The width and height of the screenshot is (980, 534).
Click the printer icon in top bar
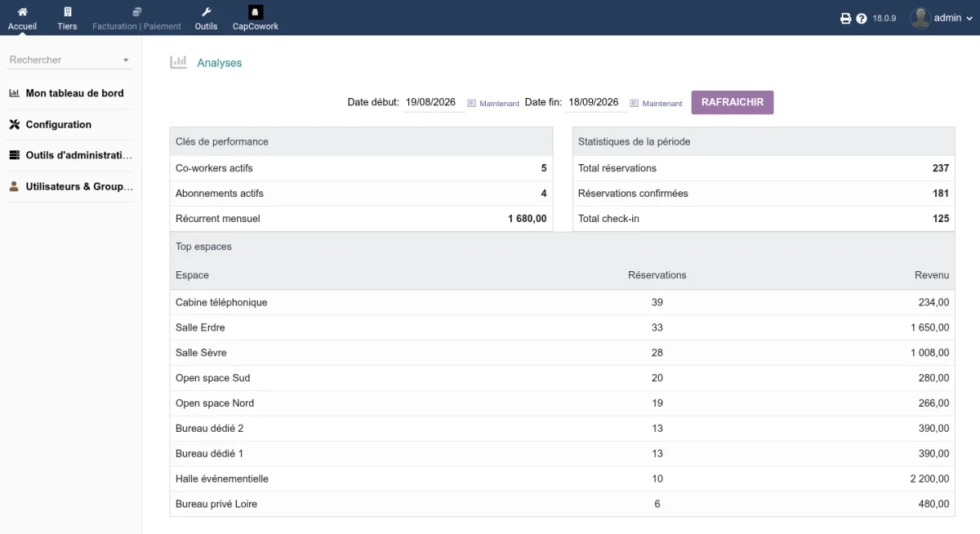[846, 18]
